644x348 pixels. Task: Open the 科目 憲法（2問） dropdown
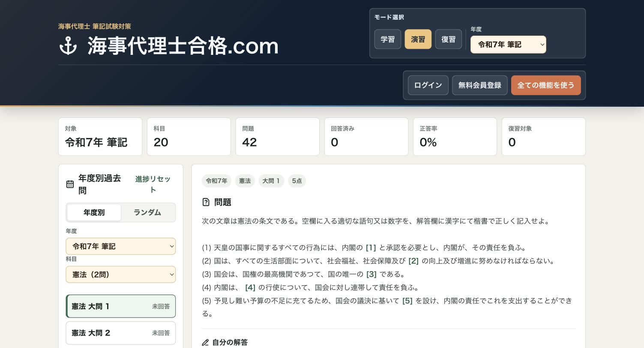pyautogui.click(x=121, y=275)
